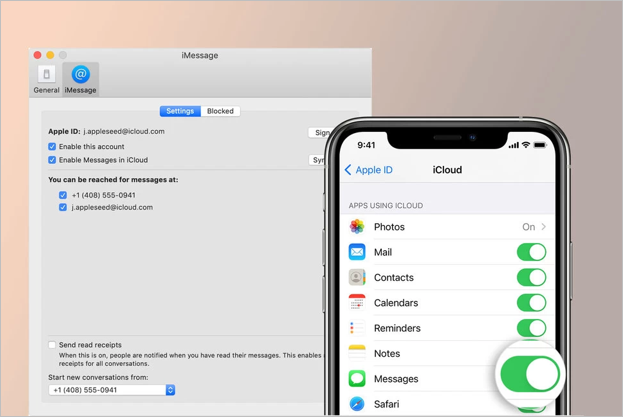
Task: Tap the Safari compass icon
Action: coord(357,404)
